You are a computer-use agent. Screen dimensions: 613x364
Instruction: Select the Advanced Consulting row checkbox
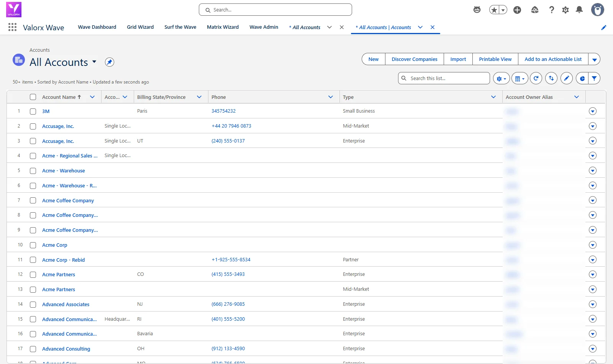(x=33, y=349)
